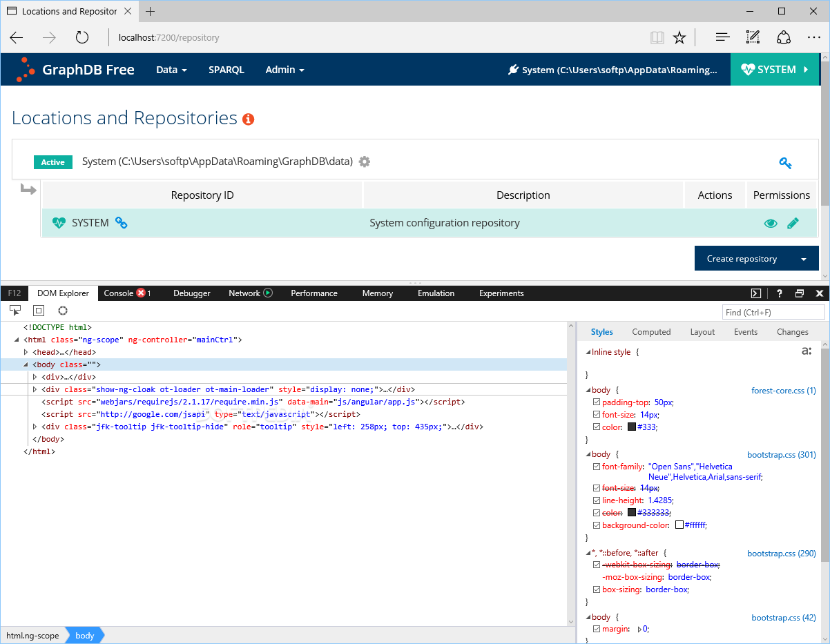Image resolution: width=830 pixels, height=644 pixels.
Task: Select html.ng-scope breadcrumb
Action: (x=32, y=636)
